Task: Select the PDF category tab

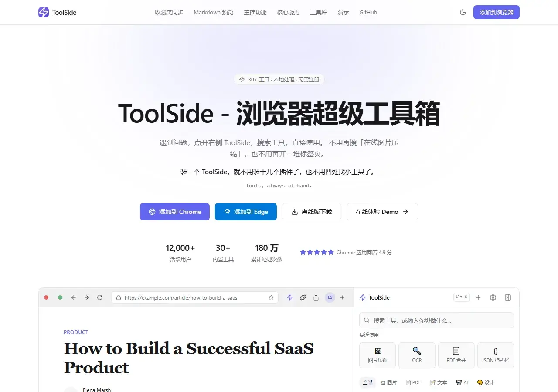Action: 413,382
